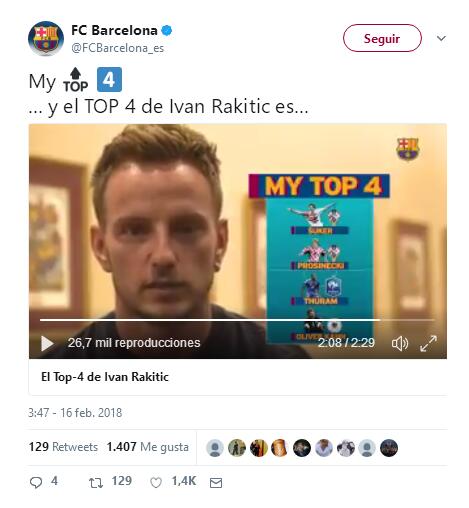Screen dimensions: 469x508
Task: Open FC Barcelona profile avatar
Action: (46, 39)
